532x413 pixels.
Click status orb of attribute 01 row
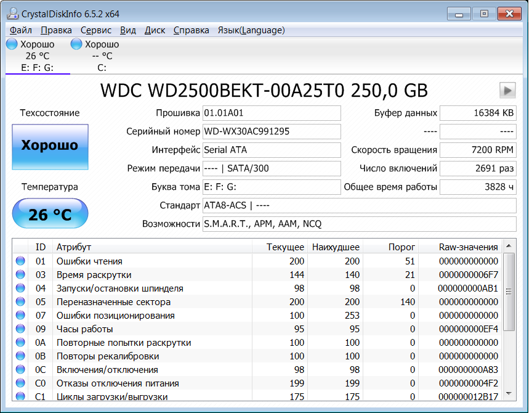coord(20,261)
